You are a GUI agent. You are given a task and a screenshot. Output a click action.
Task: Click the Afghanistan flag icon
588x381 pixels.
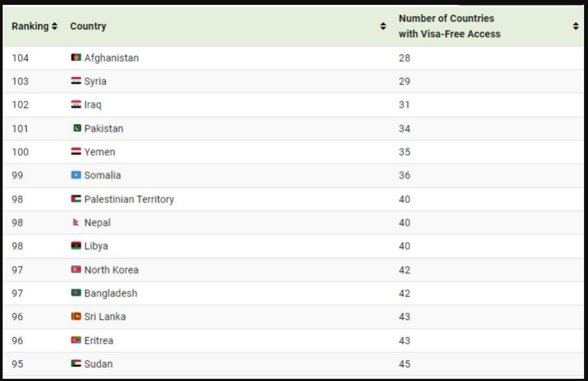[x=76, y=58]
